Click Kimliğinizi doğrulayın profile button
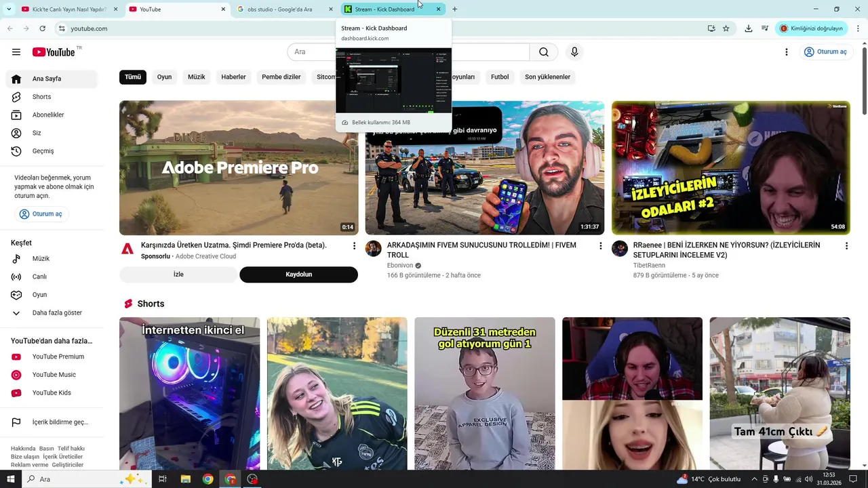The image size is (868, 488). 812,28
